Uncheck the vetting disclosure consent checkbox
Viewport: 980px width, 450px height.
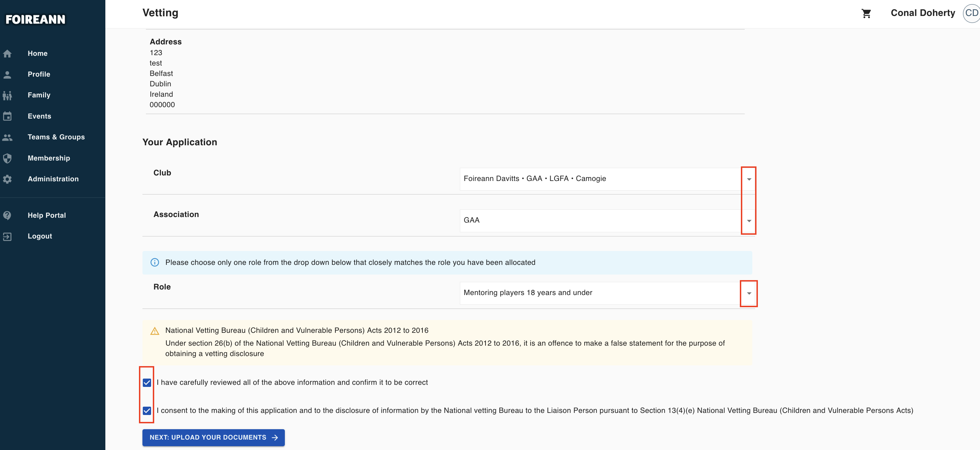pos(147,410)
